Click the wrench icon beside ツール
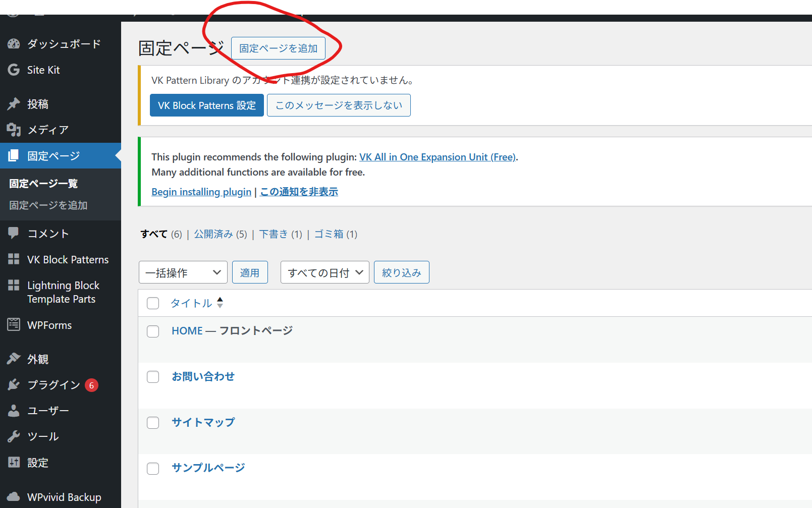 pyautogui.click(x=14, y=436)
